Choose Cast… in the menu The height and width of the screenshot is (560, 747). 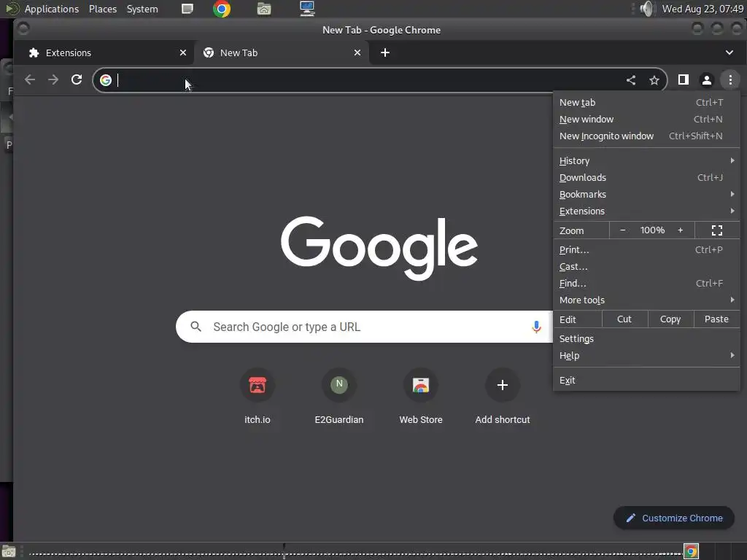(x=646, y=267)
